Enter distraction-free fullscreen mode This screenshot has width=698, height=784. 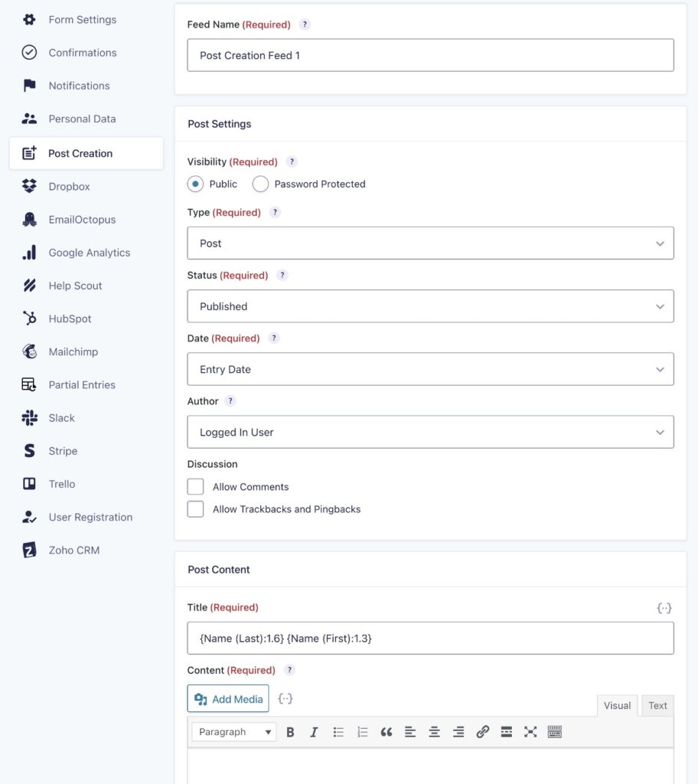[530, 732]
